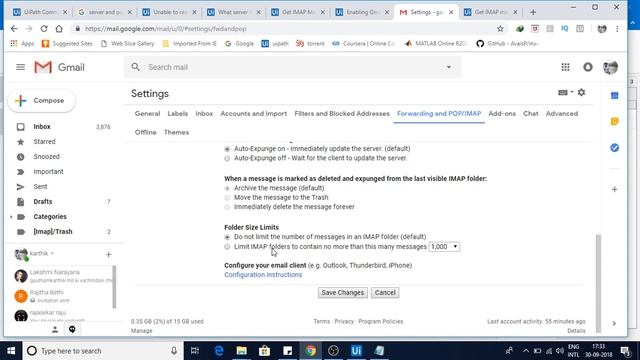Open Filters and Blocked Addresses tab

(342, 113)
